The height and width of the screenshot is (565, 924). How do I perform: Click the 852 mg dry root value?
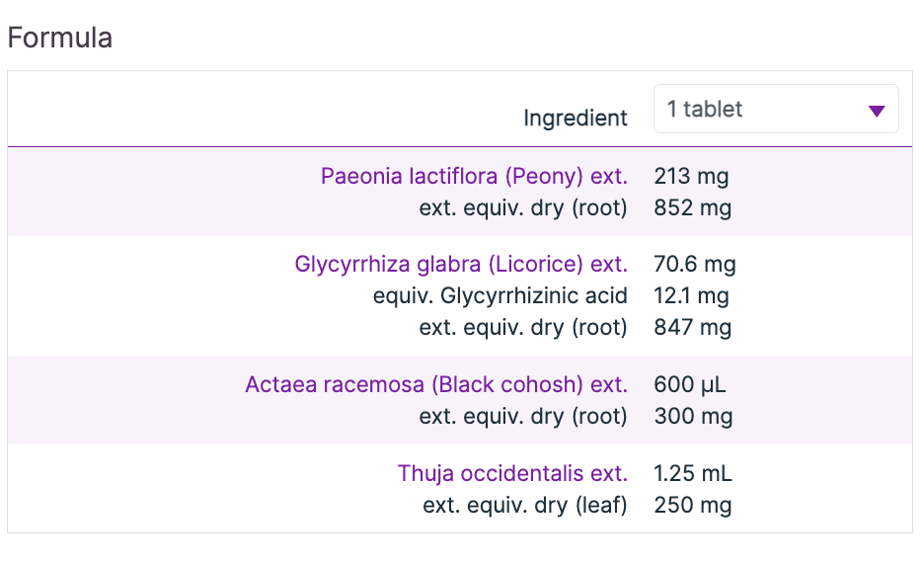coord(692,207)
